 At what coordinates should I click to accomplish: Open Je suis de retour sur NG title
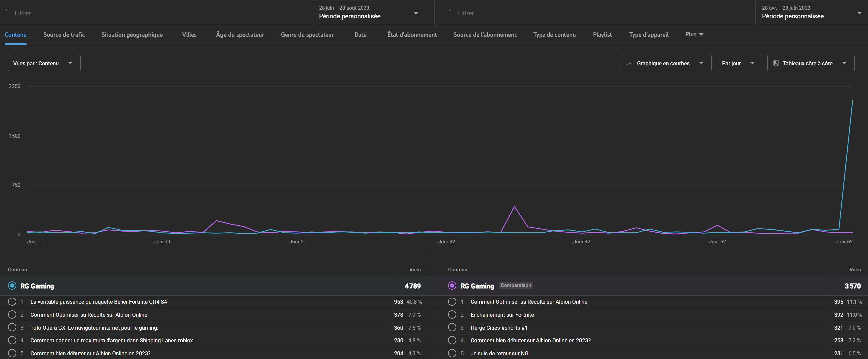pyautogui.click(x=499, y=353)
